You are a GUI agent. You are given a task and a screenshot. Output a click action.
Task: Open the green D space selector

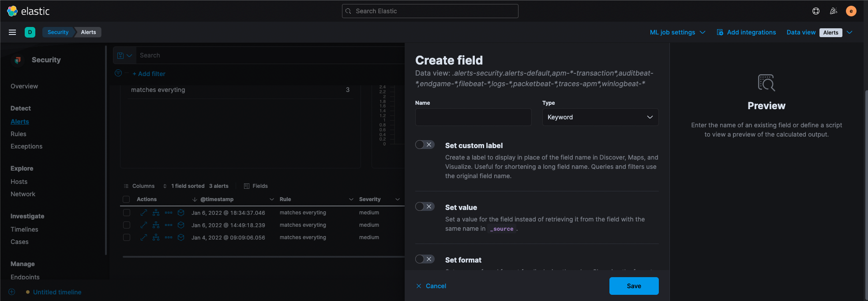(30, 32)
